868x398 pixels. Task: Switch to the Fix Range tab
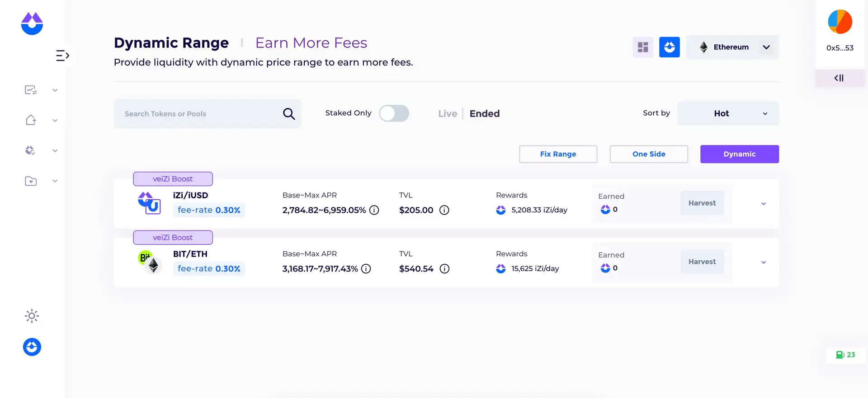point(558,154)
